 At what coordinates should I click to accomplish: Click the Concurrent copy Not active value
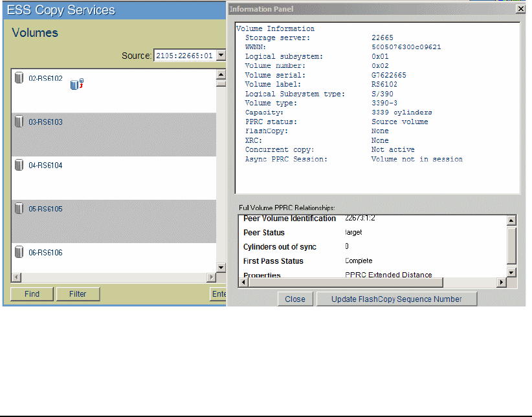point(393,149)
